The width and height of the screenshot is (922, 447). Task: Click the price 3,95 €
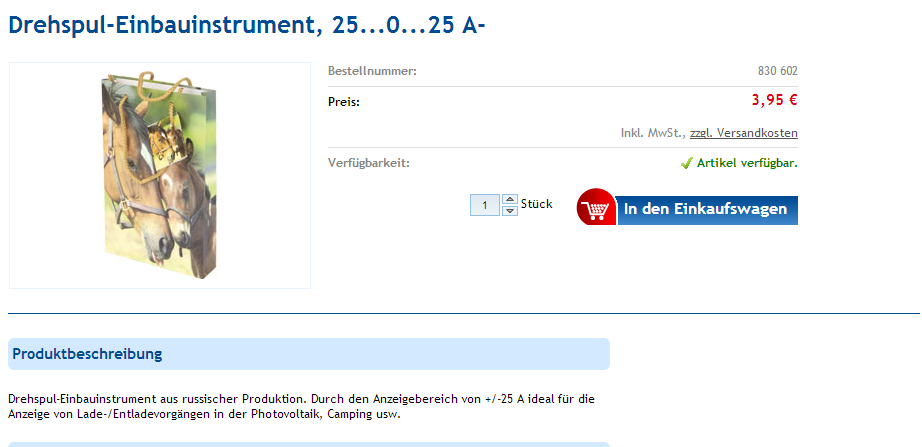pyautogui.click(x=774, y=100)
